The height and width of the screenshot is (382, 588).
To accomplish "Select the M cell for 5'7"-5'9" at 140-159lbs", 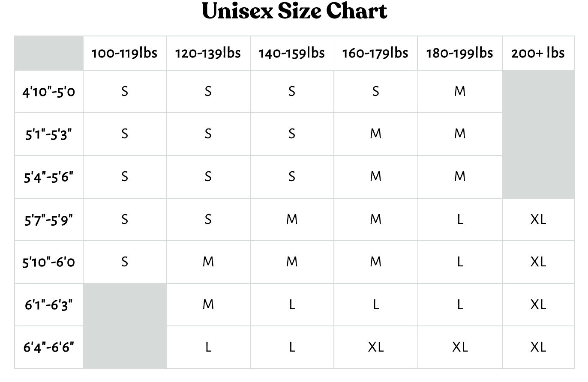I will pos(292,220).
